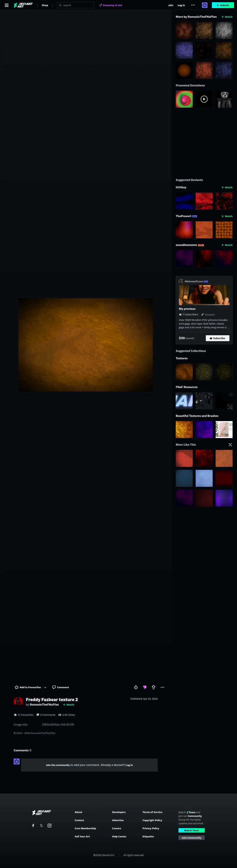This screenshot has width=237, height=868.
Task: Open the About footer link
Action: point(78,812)
